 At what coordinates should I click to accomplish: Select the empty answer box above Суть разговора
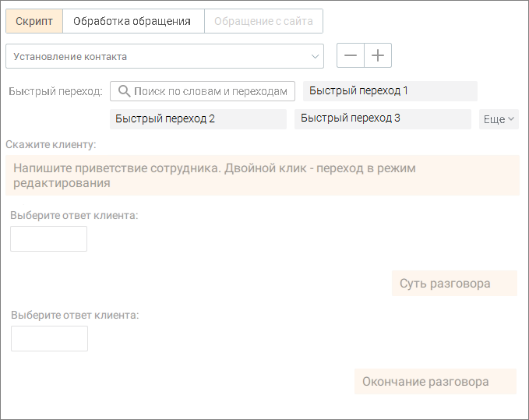pos(48,239)
